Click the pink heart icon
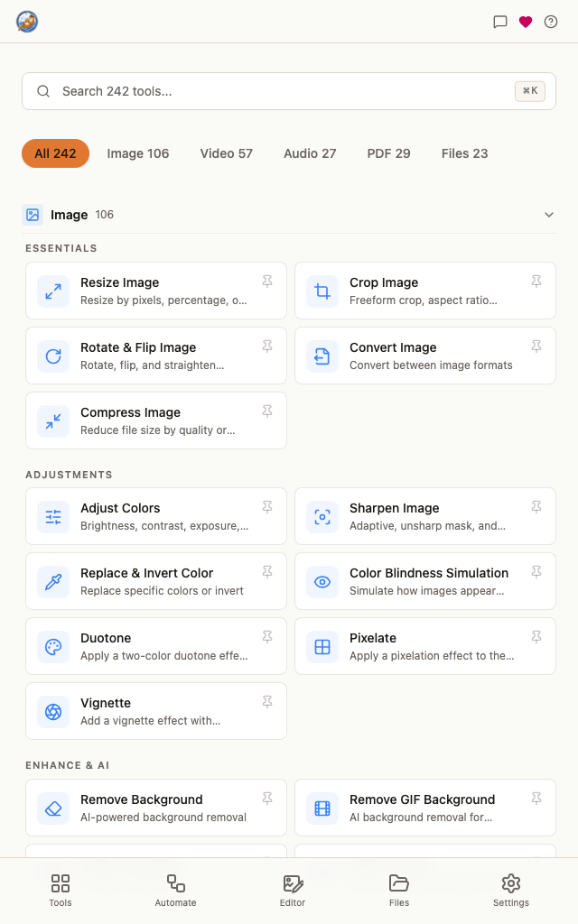The image size is (578, 924). pyautogui.click(x=526, y=22)
